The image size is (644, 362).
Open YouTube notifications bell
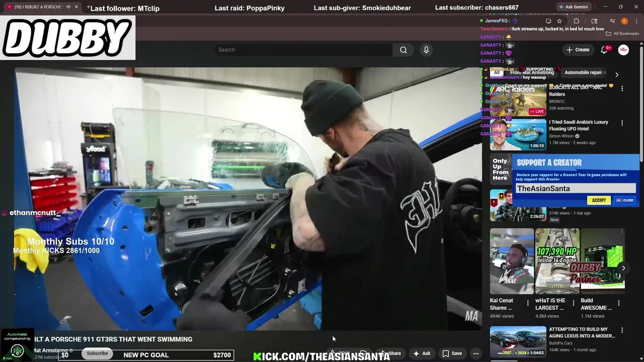coord(605,50)
